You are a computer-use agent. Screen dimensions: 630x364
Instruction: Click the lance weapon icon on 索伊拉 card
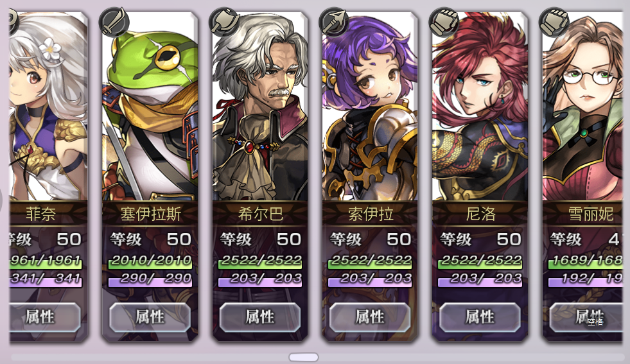(334, 21)
